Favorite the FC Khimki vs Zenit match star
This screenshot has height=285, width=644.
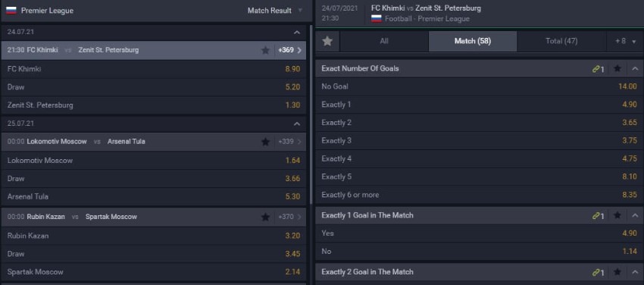[x=265, y=50]
